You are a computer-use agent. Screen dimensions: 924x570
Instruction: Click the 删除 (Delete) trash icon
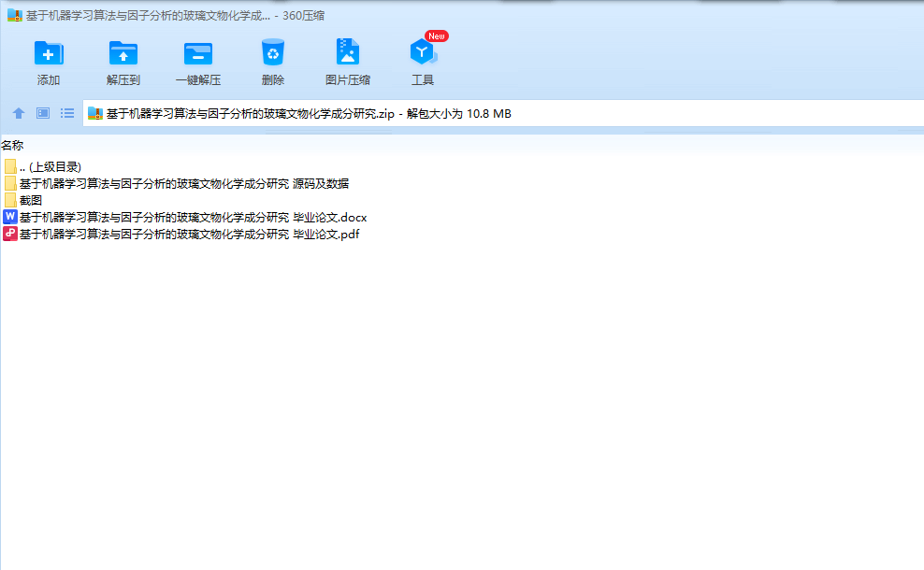click(x=273, y=52)
